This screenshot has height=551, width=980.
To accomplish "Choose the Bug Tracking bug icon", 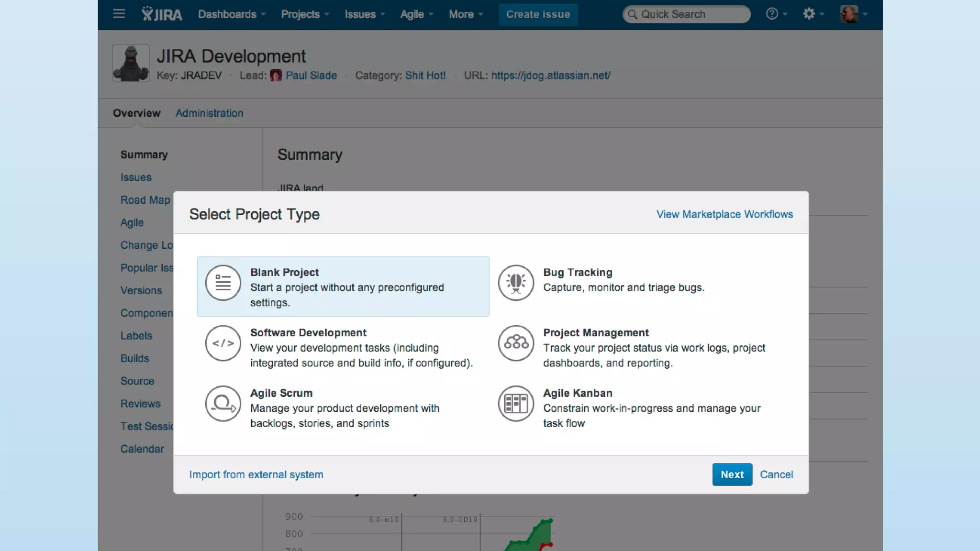I will click(515, 283).
